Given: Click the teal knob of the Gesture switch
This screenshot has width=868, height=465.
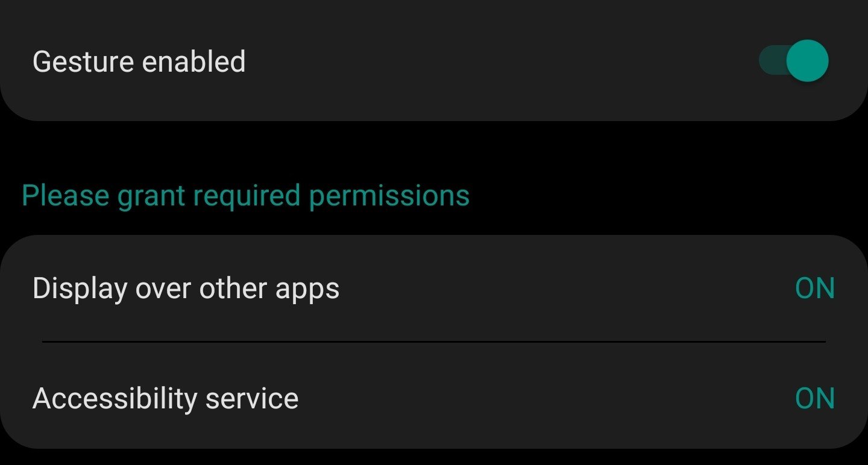Looking at the screenshot, I should tap(807, 61).
